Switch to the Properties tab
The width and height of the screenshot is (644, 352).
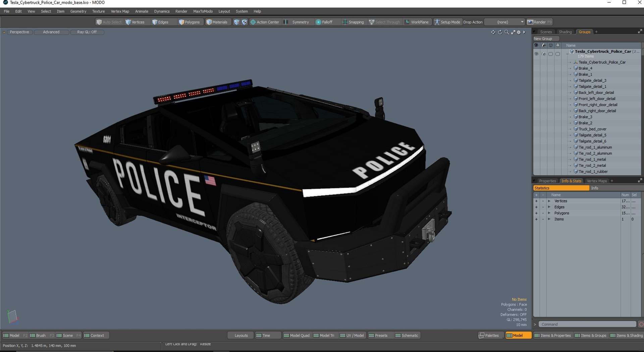click(x=547, y=181)
